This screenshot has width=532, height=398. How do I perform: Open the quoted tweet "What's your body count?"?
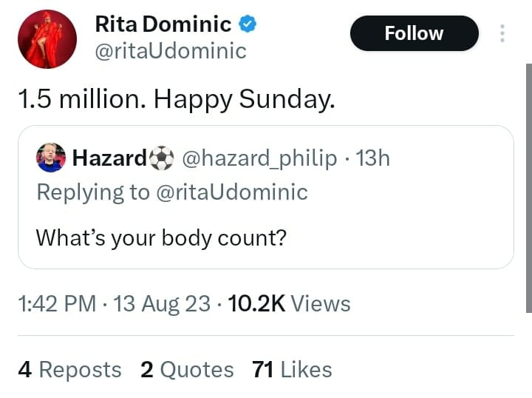point(161,238)
